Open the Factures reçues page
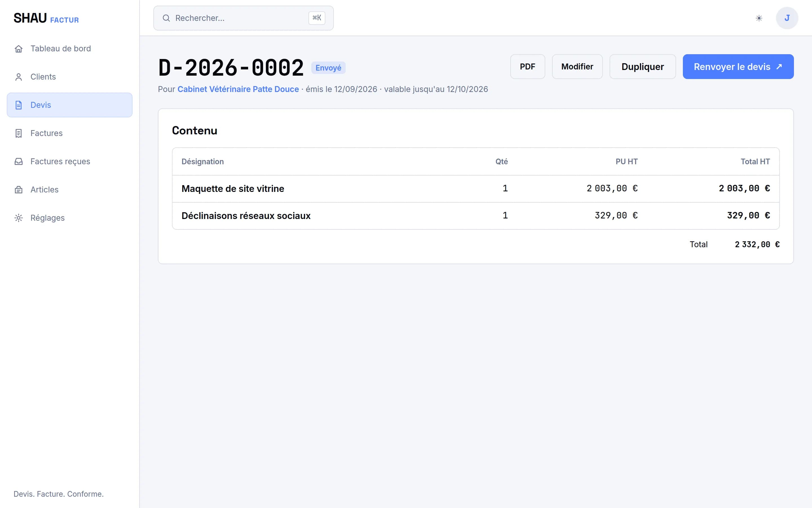 tap(69, 162)
